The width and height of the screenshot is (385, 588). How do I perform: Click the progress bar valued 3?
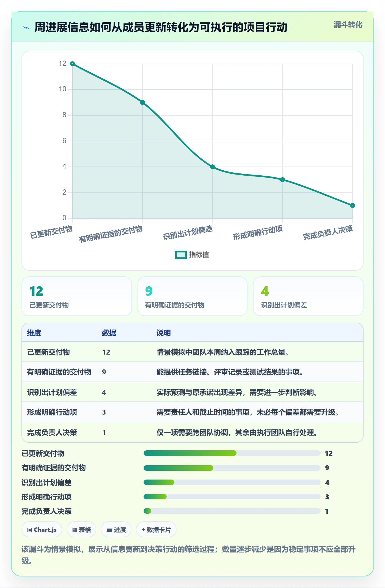click(x=232, y=497)
